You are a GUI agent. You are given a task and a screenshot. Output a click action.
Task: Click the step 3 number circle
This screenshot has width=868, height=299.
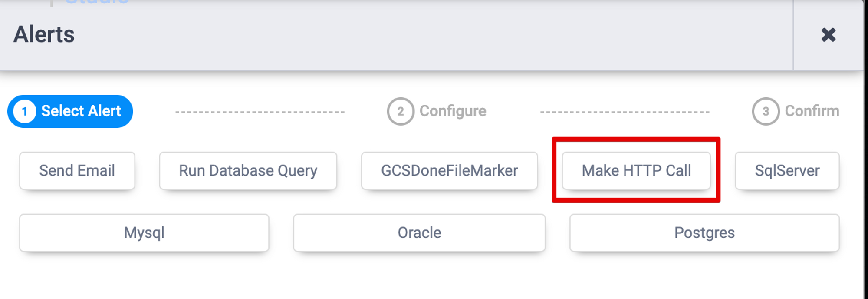(x=766, y=112)
